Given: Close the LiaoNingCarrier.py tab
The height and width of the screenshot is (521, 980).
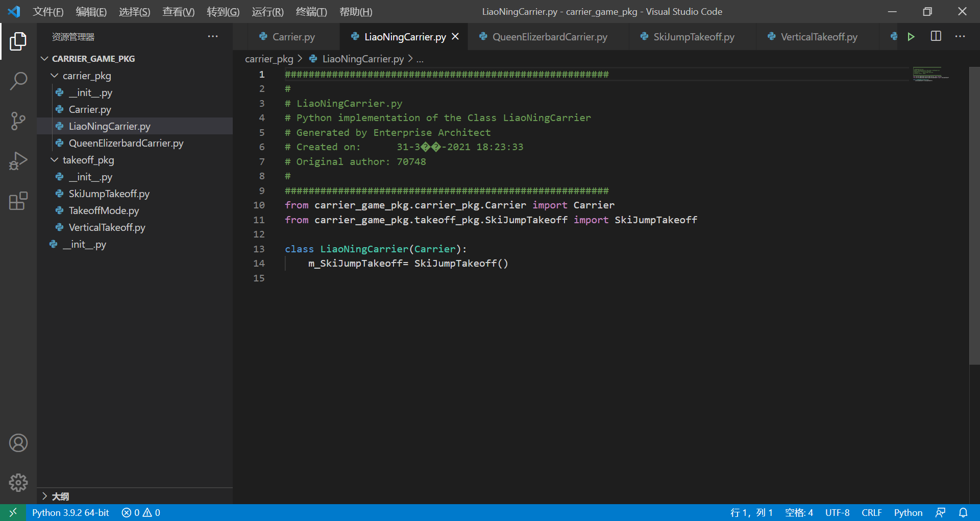Looking at the screenshot, I should pos(455,37).
